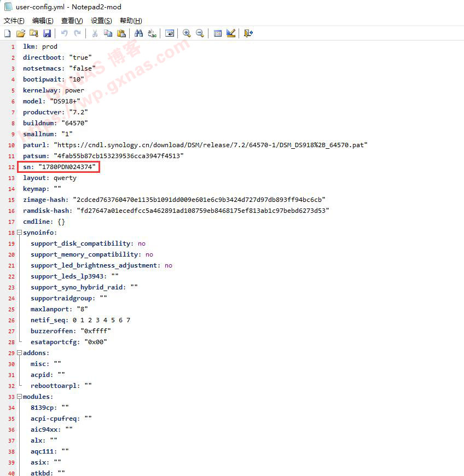The height and width of the screenshot is (476, 464).
Task: Save the file with floppy icon
Action: coord(47,33)
